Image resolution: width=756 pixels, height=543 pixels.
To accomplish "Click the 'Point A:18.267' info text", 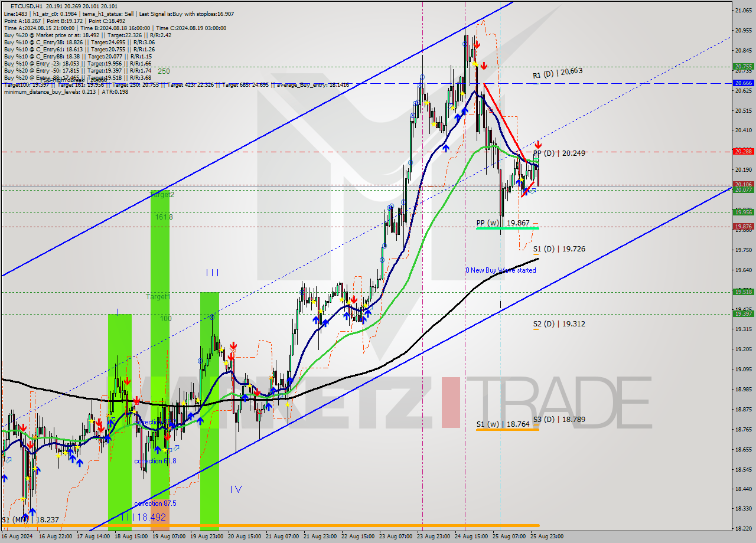I will [x=23, y=21].
